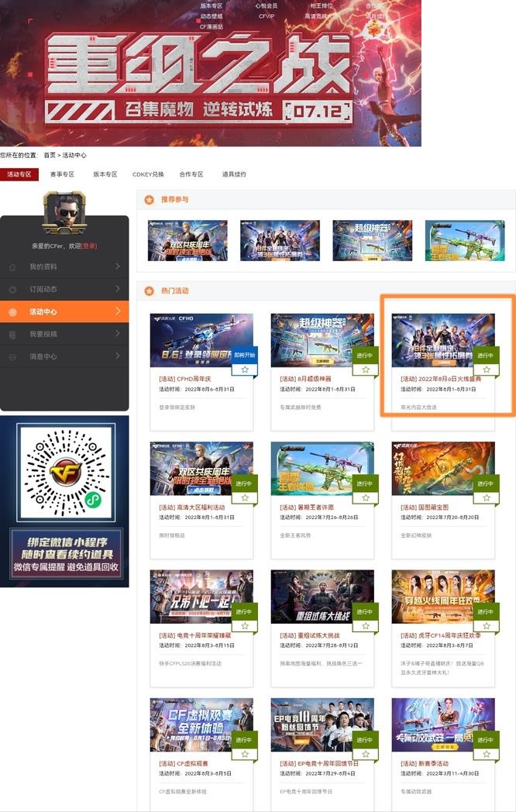Click the arrow on 活动中心 menu item
Image resolution: width=516 pixels, height=812 pixels.
117,311
